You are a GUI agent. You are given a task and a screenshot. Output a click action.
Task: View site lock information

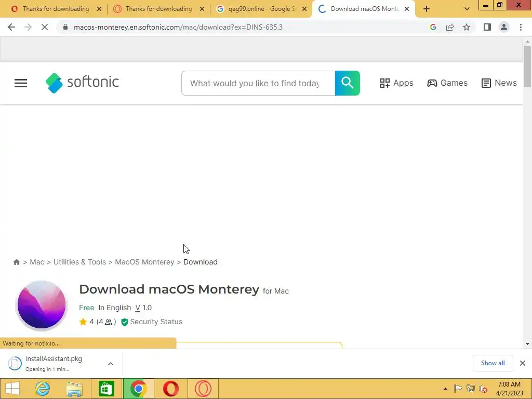tap(65, 27)
